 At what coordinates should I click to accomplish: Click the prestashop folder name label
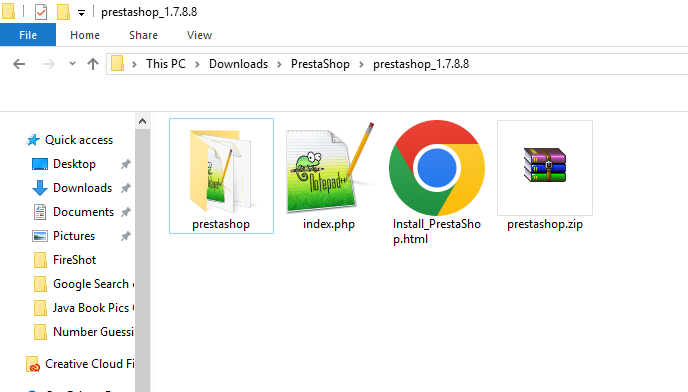[221, 224]
